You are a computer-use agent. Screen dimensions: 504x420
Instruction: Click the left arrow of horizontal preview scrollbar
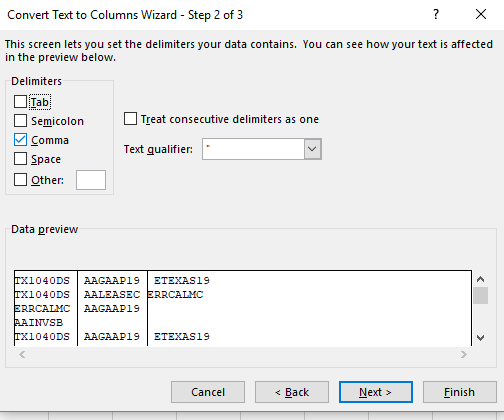[22, 354]
